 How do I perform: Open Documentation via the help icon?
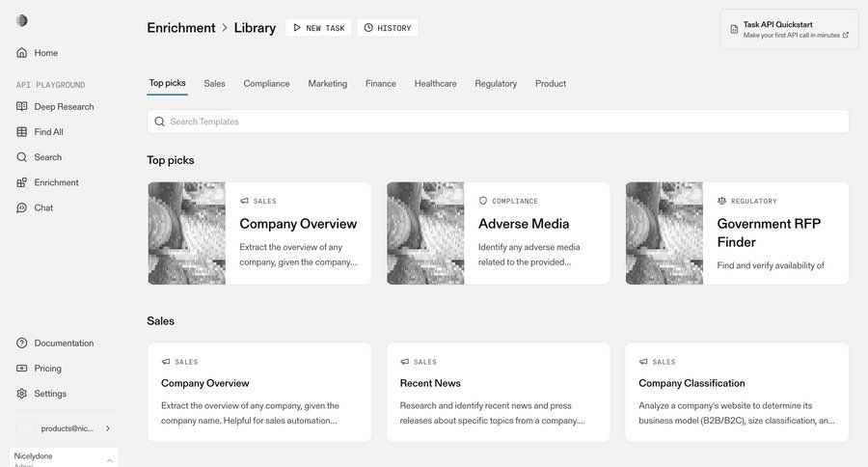click(x=22, y=343)
